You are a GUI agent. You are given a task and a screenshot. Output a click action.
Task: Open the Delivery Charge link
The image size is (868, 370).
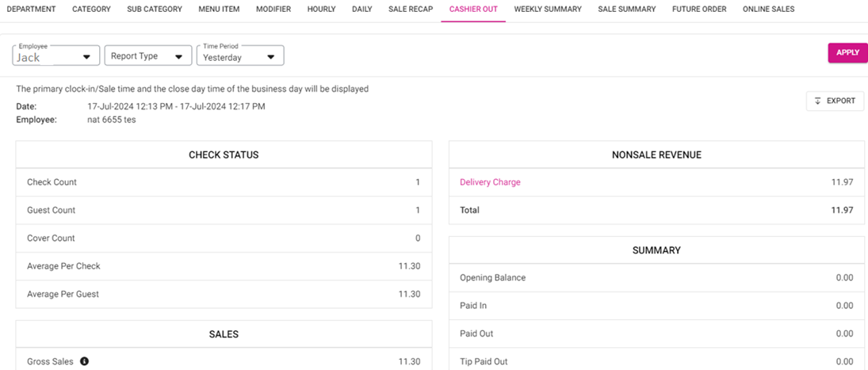490,182
